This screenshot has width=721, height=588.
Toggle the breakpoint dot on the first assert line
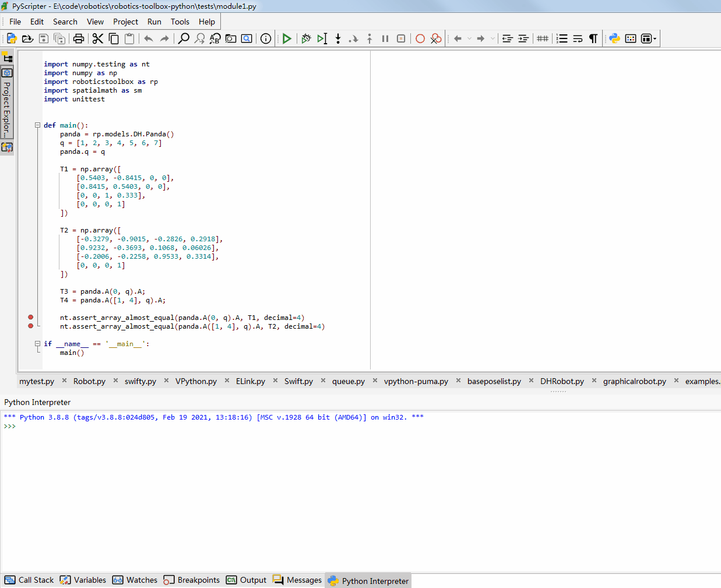30,318
